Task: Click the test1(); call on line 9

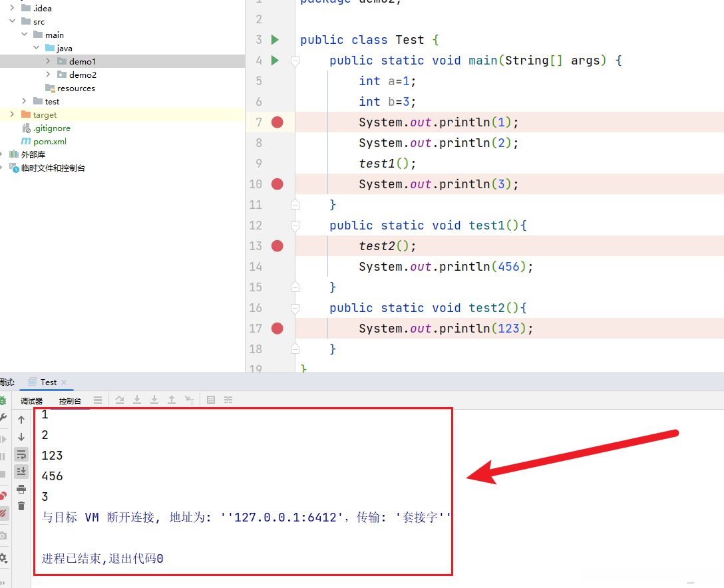Action: [x=387, y=164]
